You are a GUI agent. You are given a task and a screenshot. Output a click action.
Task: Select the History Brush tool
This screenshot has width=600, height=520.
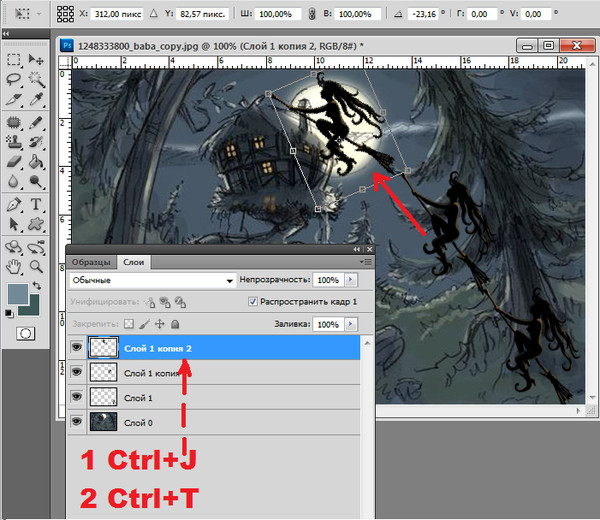pyautogui.click(x=36, y=142)
